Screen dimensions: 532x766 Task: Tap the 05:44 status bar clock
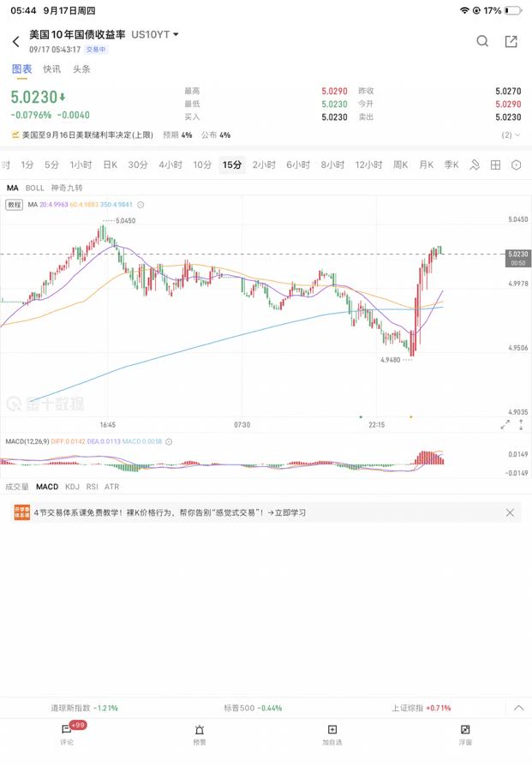[23, 10]
